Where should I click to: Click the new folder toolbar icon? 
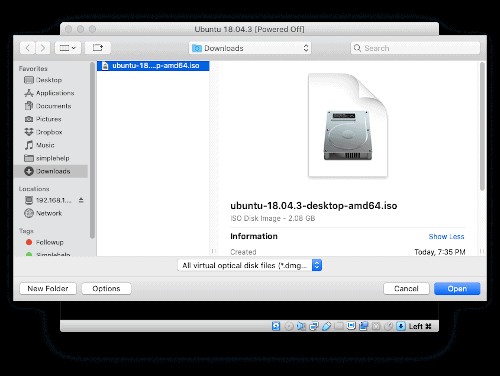(x=98, y=48)
